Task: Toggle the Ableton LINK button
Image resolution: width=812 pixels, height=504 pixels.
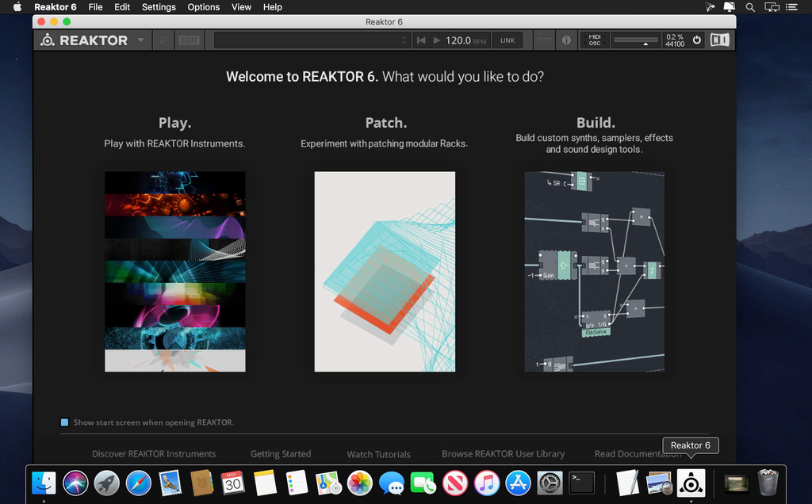Action: tap(507, 40)
